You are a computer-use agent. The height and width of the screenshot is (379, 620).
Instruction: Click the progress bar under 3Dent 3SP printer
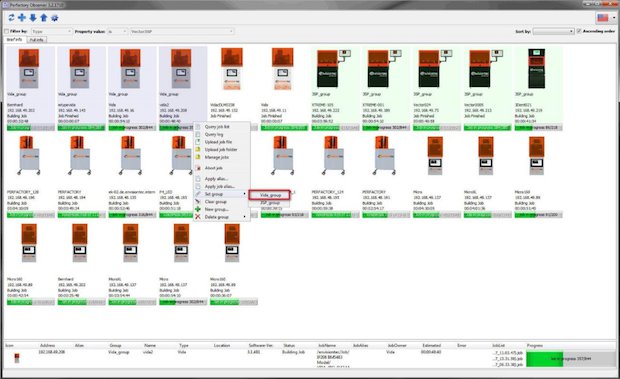click(538, 128)
